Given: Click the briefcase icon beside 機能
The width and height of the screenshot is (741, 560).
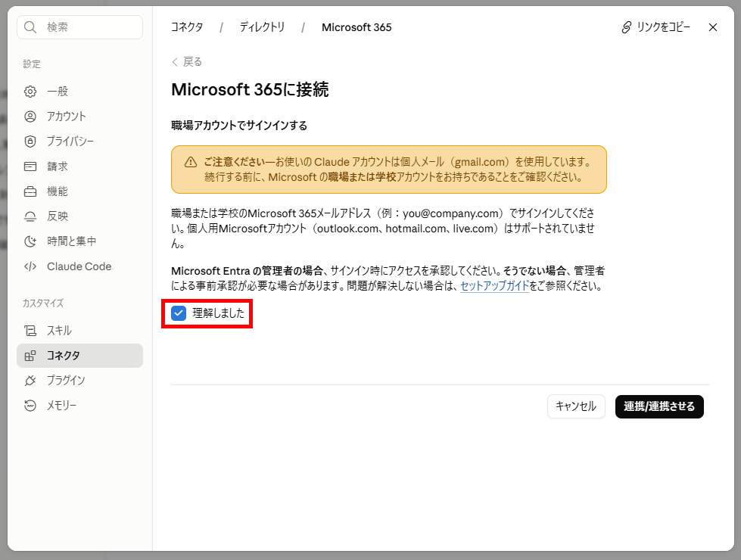Looking at the screenshot, I should [30, 191].
